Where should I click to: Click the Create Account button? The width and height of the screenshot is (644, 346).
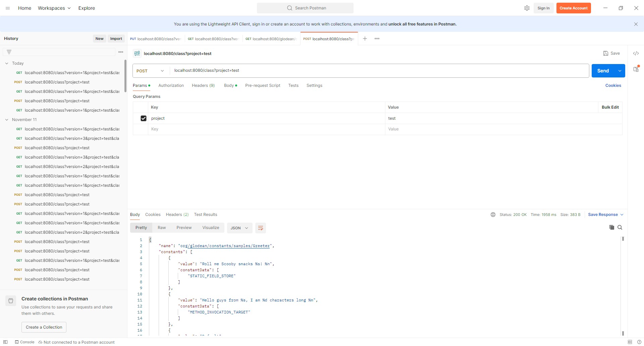point(574,8)
